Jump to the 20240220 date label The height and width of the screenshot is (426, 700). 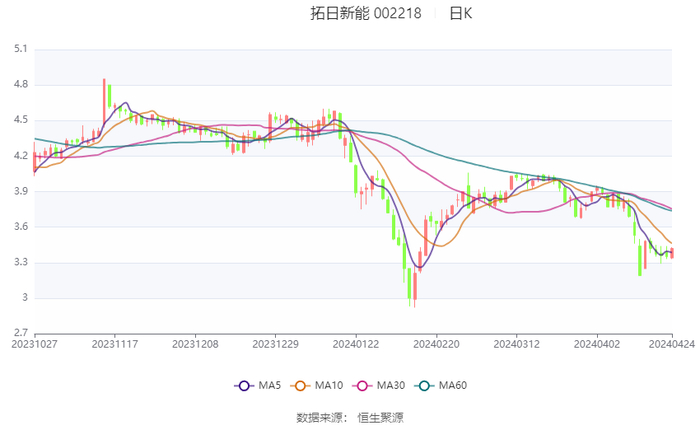pyautogui.click(x=436, y=343)
